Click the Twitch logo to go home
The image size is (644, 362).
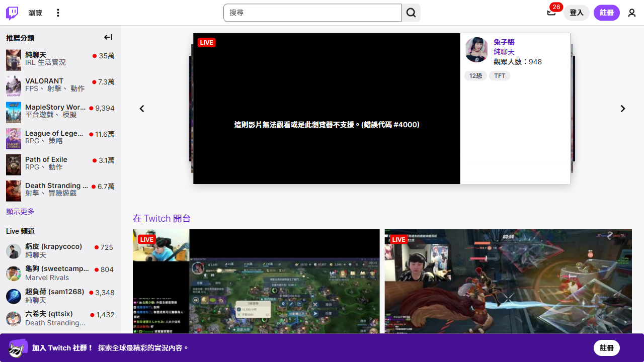[x=11, y=13]
